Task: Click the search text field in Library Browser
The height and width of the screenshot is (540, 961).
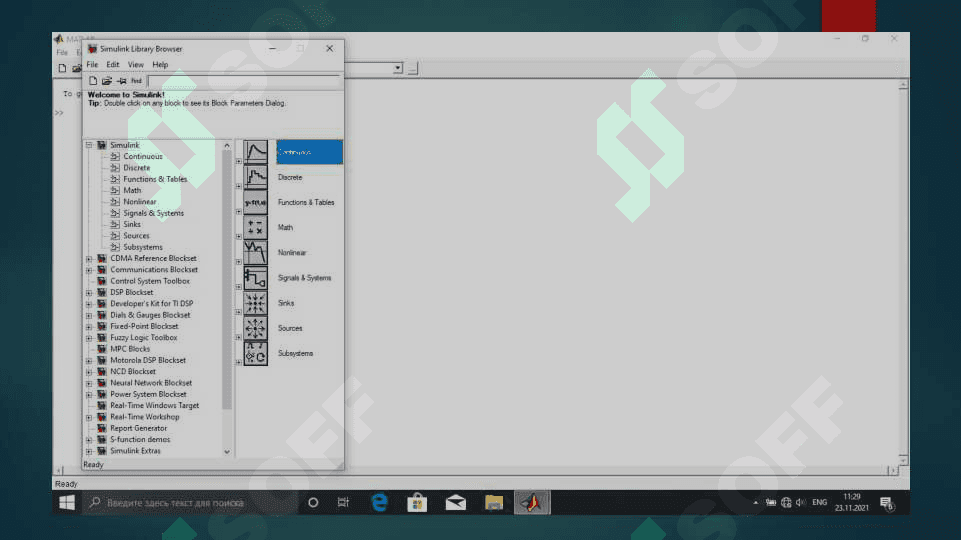Action: coord(243,81)
